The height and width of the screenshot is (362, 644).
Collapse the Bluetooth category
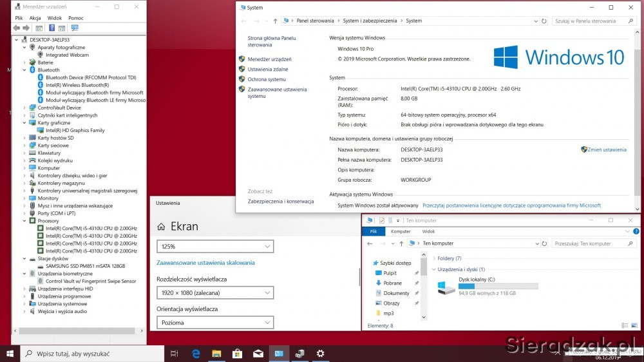(x=24, y=70)
